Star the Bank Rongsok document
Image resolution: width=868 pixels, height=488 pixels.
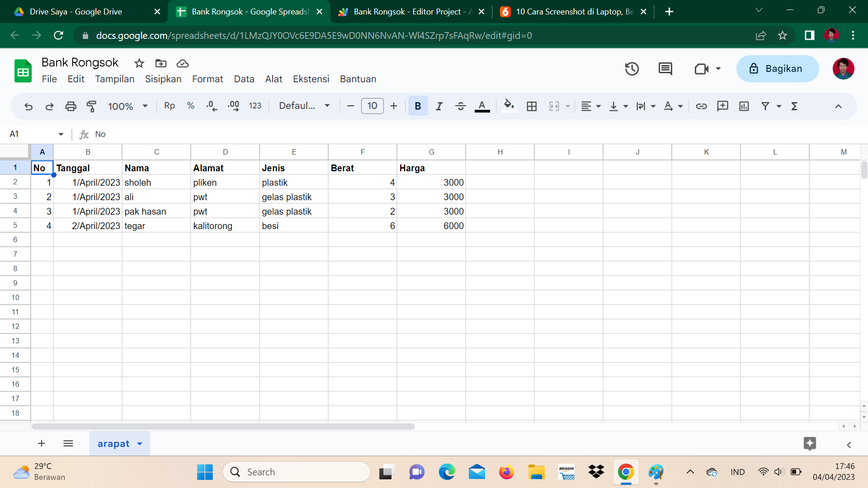[x=139, y=63]
